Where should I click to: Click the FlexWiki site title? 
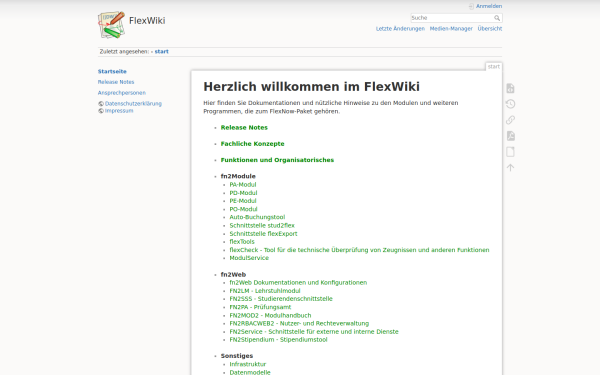(147, 21)
